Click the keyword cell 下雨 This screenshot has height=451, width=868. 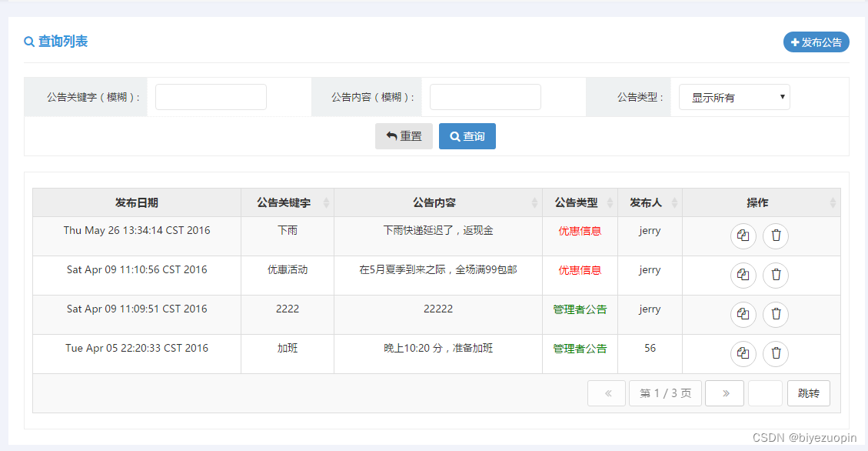[288, 230]
